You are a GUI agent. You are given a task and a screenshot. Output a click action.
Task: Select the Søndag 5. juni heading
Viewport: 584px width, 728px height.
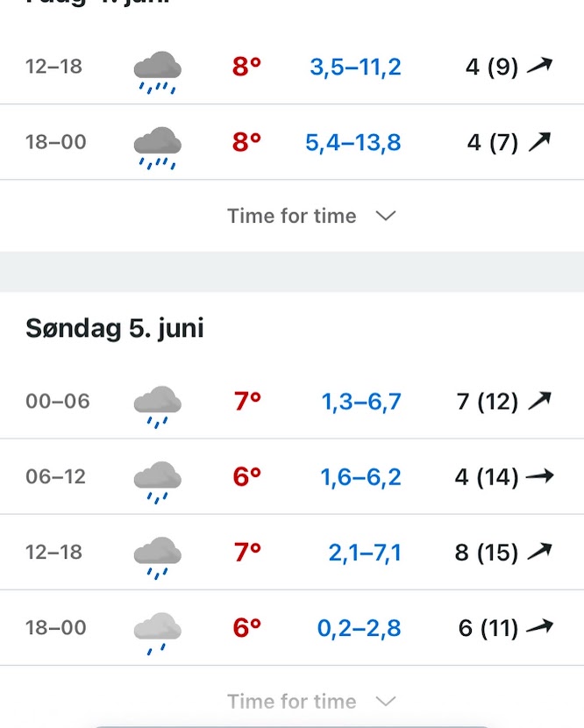tap(115, 328)
